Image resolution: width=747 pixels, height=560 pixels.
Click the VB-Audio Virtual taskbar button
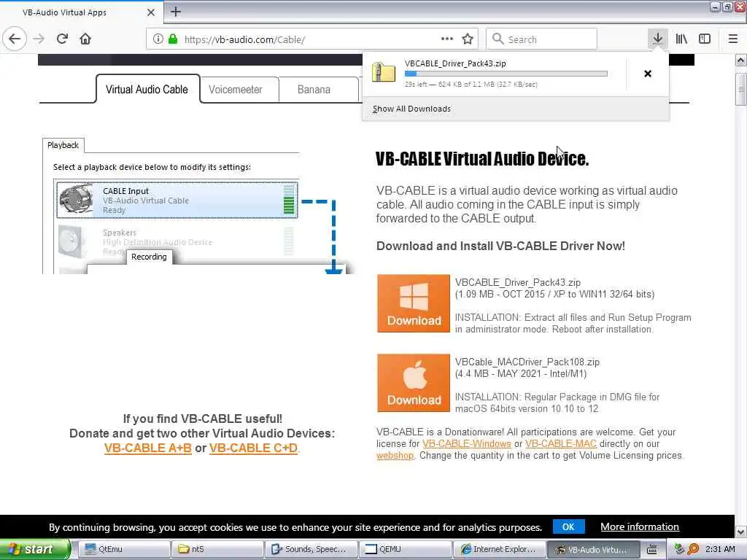(x=592, y=550)
